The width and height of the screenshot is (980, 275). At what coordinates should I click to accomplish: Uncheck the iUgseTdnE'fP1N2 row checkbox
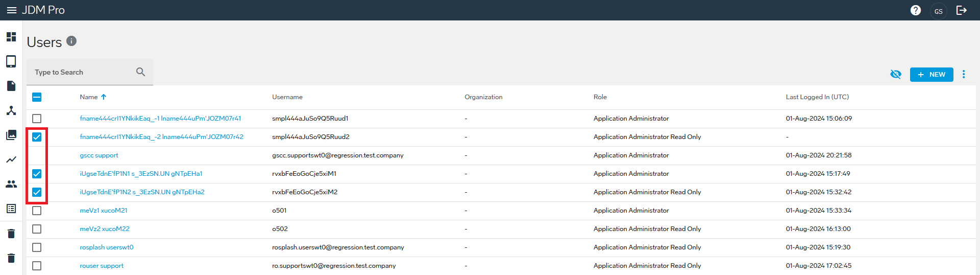(x=37, y=192)
